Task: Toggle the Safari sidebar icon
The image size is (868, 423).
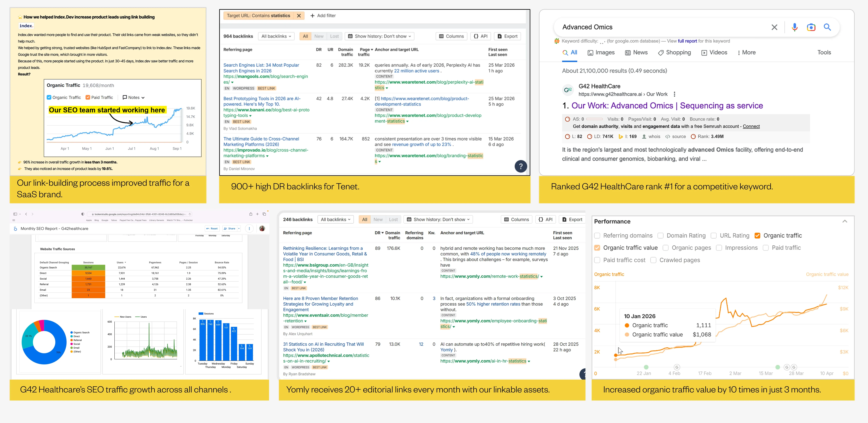Action: click(15, 214)
